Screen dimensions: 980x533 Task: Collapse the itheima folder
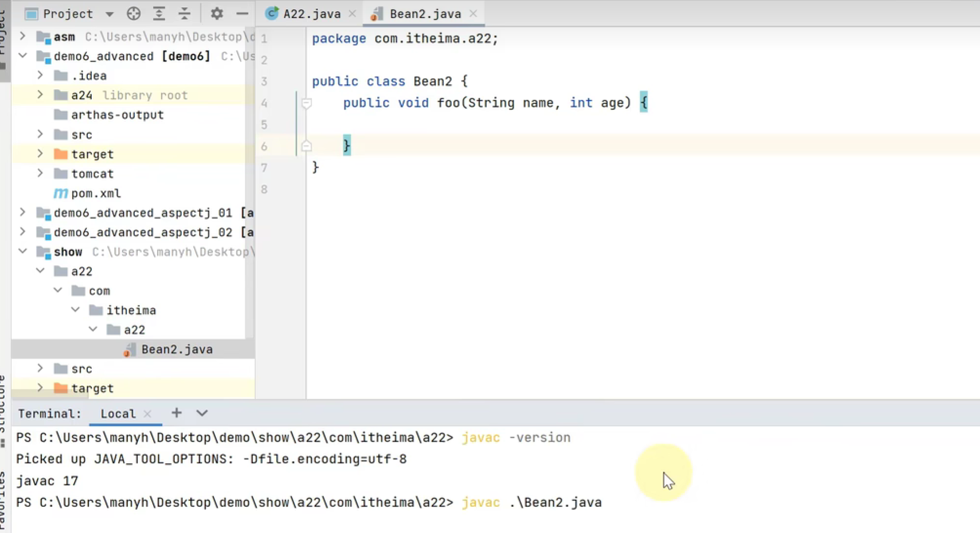coord(75,310)
